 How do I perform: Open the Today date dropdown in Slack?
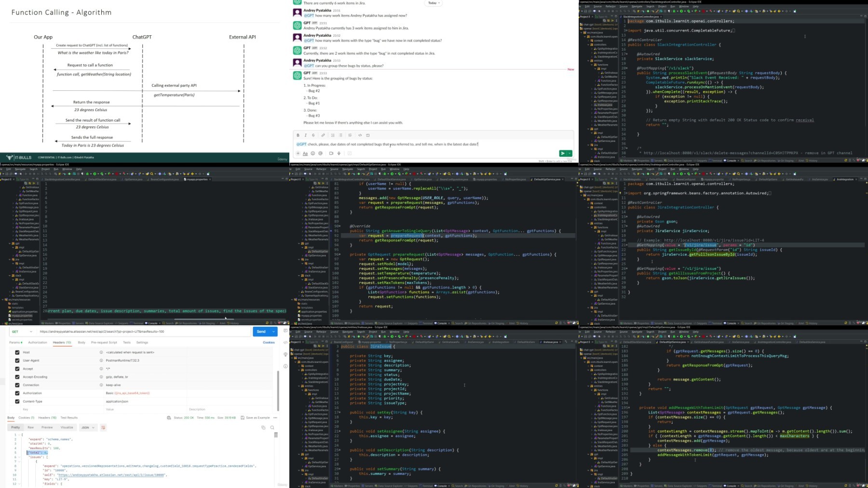pyautogui.click(x=434, y=3)
